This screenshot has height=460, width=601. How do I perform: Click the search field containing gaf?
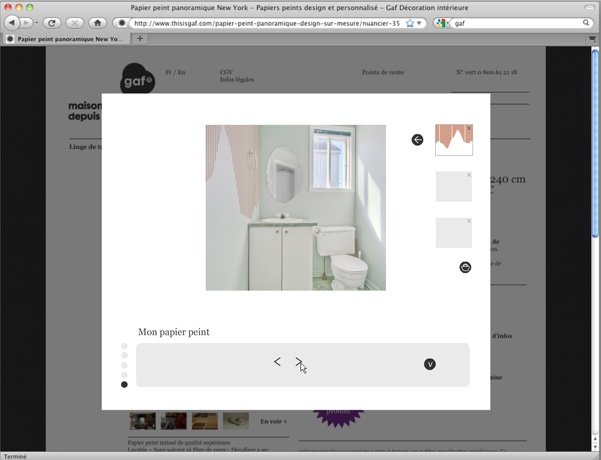pos(517,23)
